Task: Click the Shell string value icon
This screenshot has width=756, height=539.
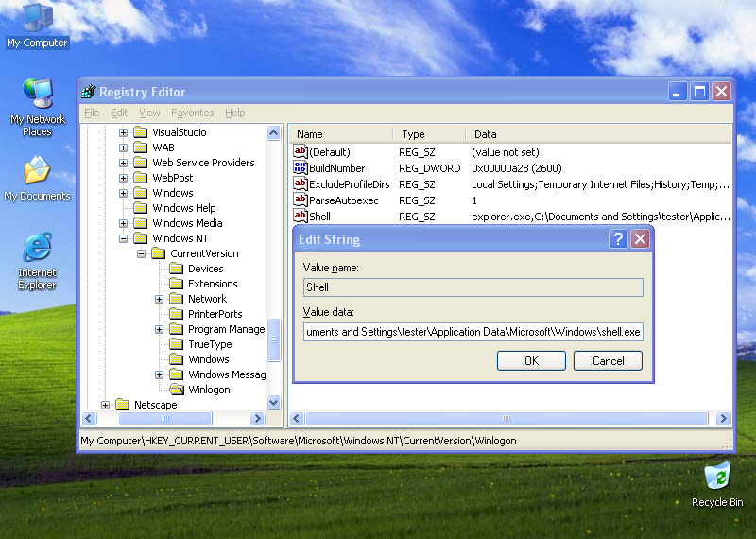Action: 300,216
